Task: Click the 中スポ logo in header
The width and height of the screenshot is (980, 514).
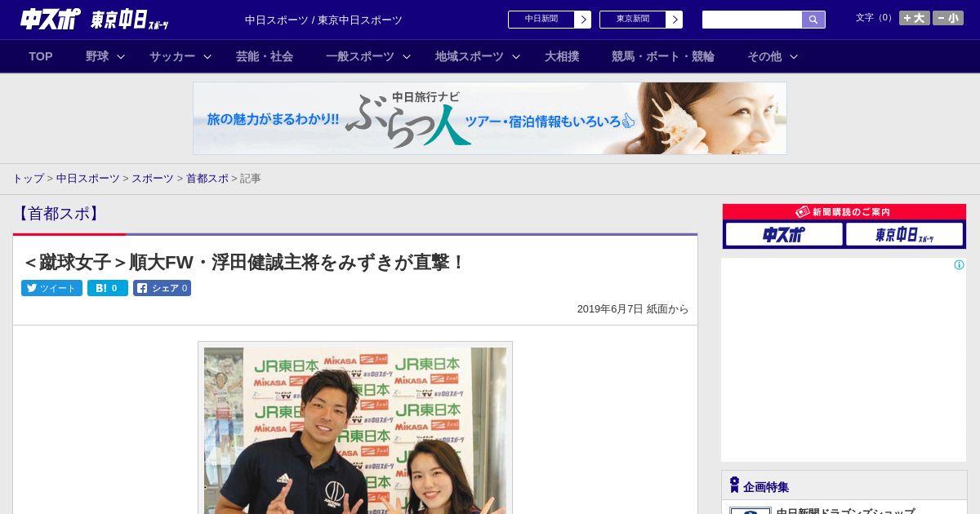Action: pyautogui.click(x=50, y=19)
